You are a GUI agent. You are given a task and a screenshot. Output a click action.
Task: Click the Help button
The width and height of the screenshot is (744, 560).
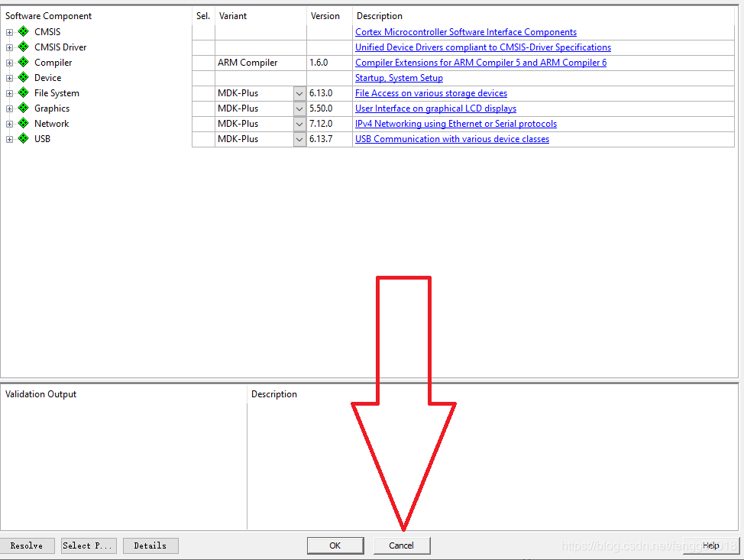[x=711, y=545]
